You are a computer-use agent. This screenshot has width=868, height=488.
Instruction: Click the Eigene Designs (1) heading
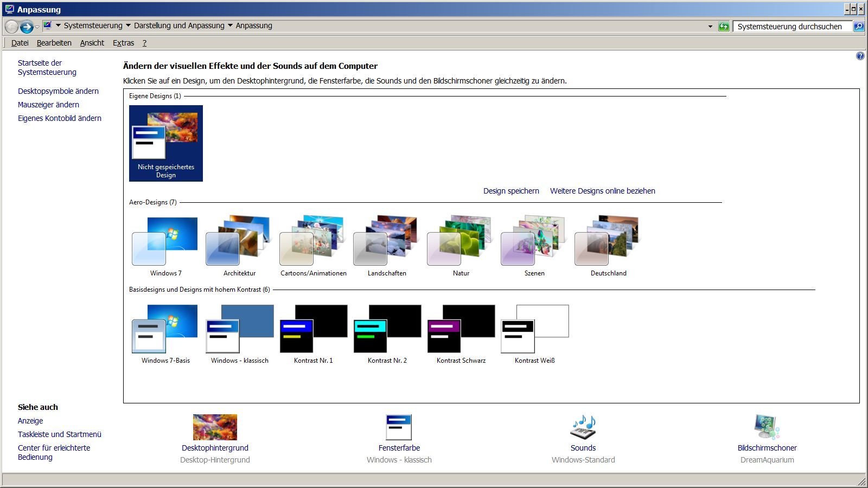155,96
